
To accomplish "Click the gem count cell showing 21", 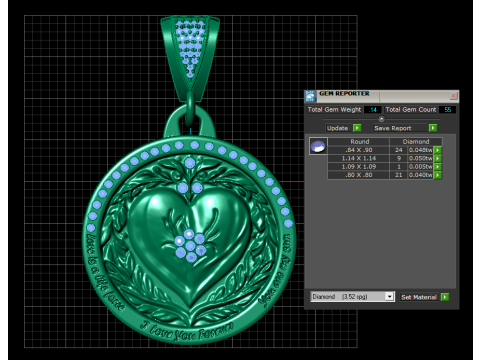I will coord(399,175).
